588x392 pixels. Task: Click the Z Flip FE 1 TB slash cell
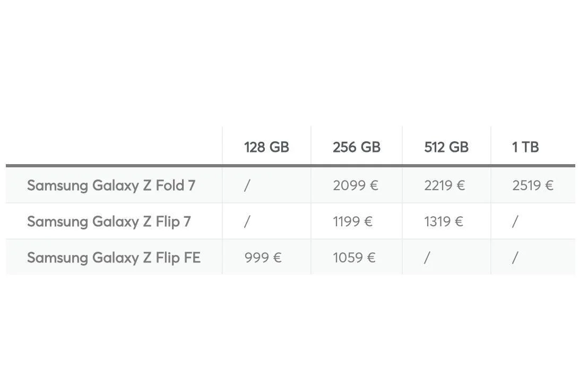pyautogui.click(x=515, y=258)
